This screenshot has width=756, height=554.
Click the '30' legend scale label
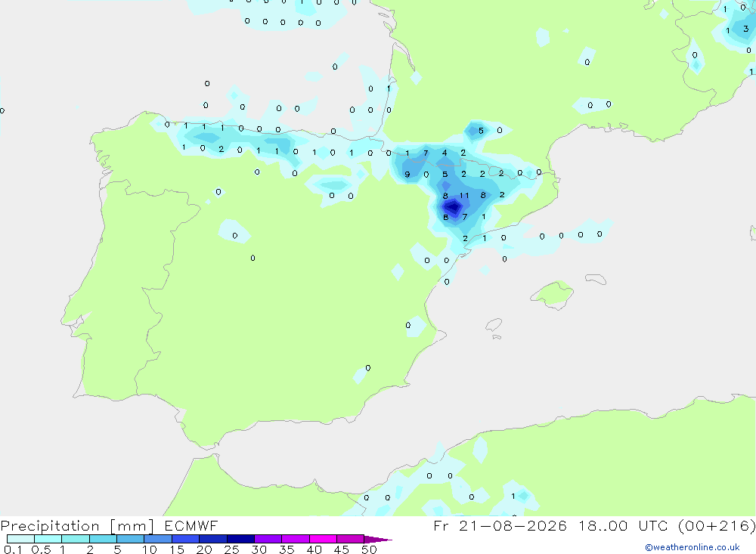(259, 549)
